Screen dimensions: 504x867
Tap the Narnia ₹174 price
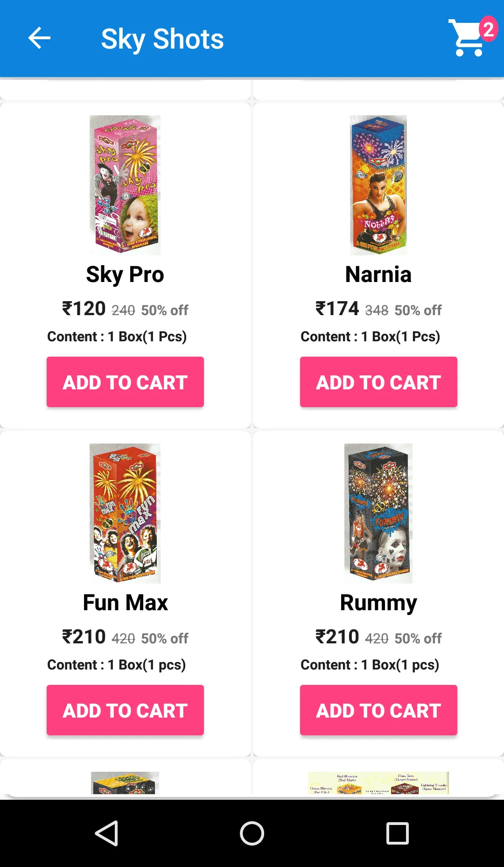click(337, 309)
